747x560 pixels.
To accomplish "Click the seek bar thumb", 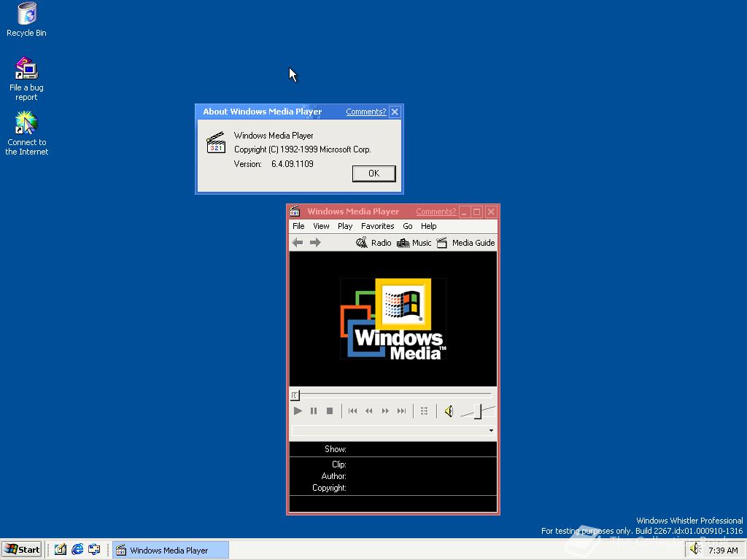I will coord(295,394).
